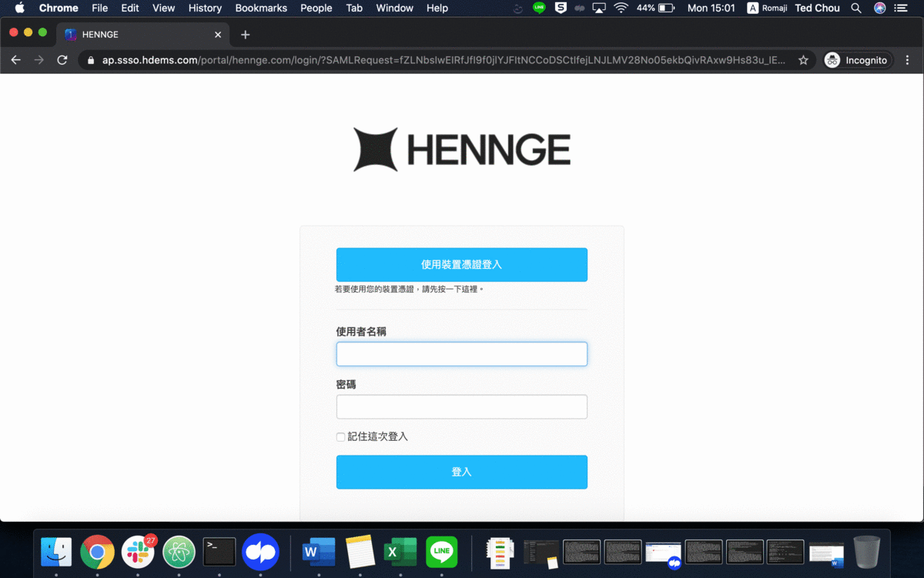
Task: Open Finder from the dock
Action: coord(56,552)
